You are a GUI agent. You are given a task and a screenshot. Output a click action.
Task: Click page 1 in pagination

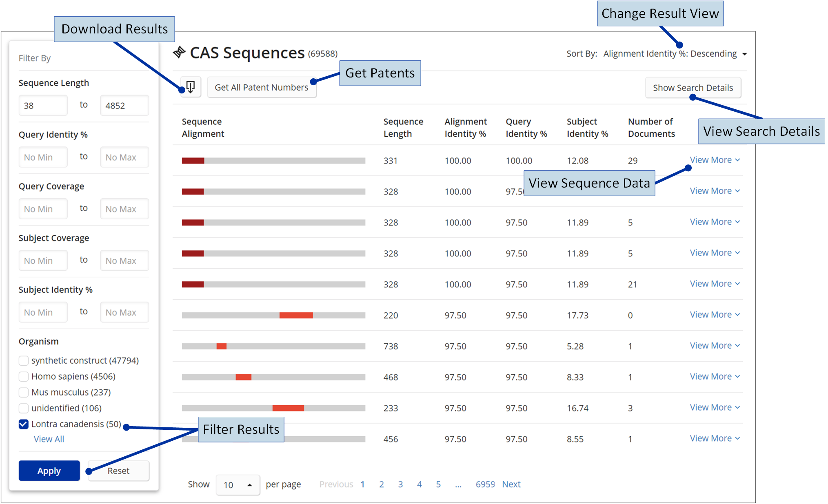click(362, 484)
